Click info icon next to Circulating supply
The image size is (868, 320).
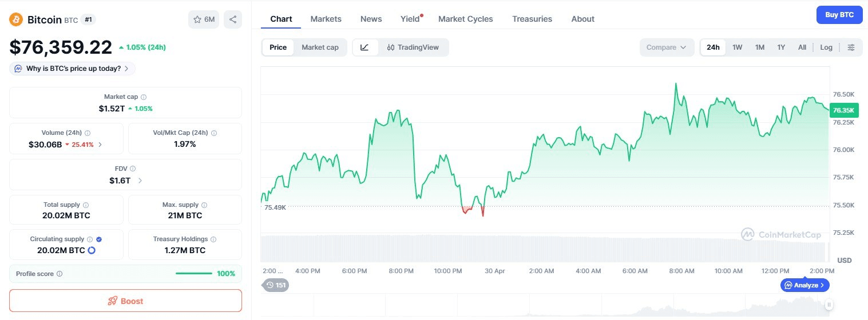tap(90, 239)
